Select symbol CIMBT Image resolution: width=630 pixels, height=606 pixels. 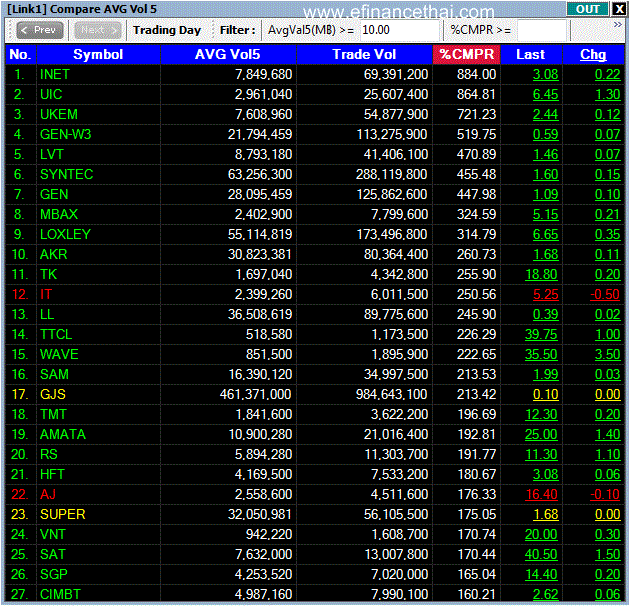[60, 594]
